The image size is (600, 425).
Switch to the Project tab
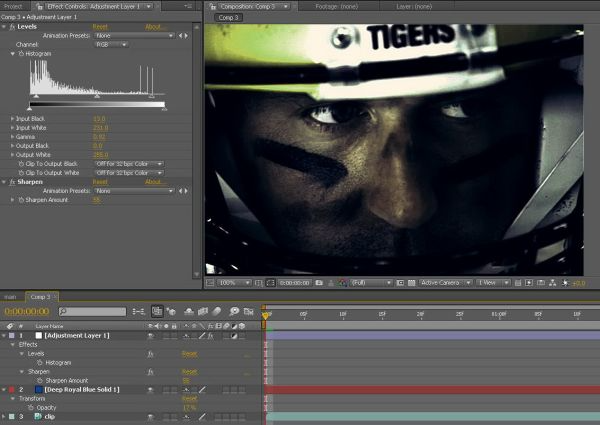(x=13, y=7)
